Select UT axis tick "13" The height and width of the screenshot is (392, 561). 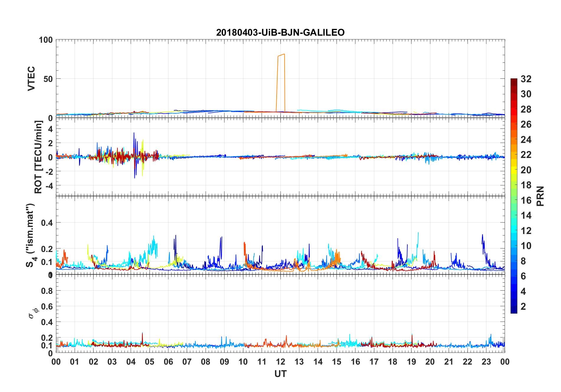[299, 362]
